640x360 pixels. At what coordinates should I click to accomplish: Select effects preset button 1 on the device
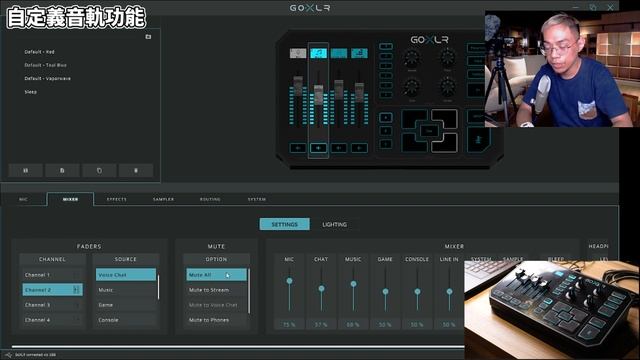coord(386,46)
